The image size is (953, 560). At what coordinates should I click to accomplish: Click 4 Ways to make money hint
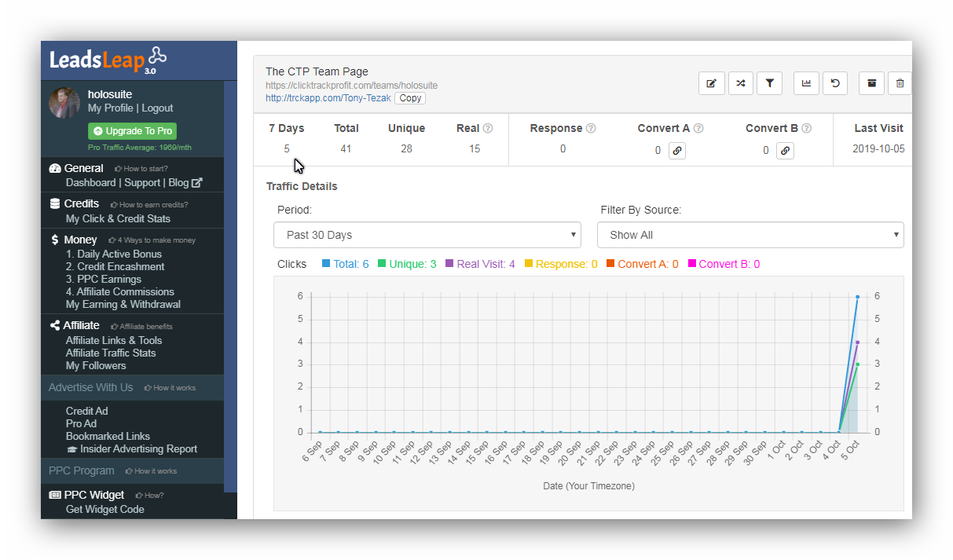pos(152,240)
